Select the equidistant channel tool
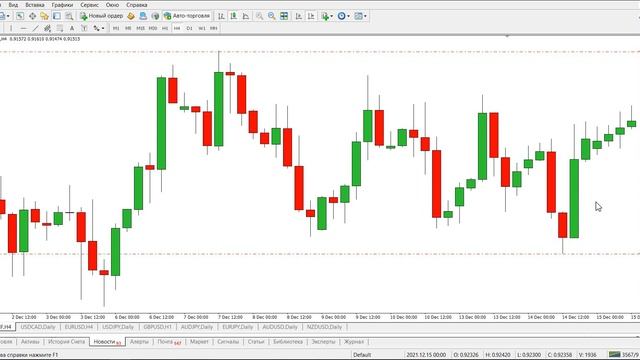 click(x=47, y=28)
